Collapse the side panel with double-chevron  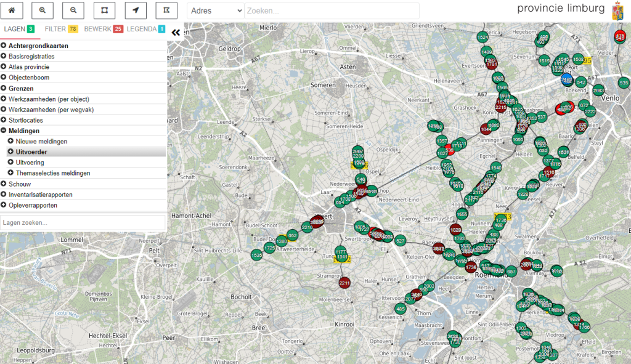pyautogui.click(x=176, y=33)
